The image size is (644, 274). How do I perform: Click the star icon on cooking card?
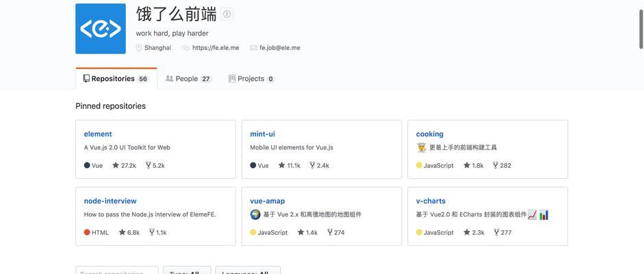pos(467,165)
